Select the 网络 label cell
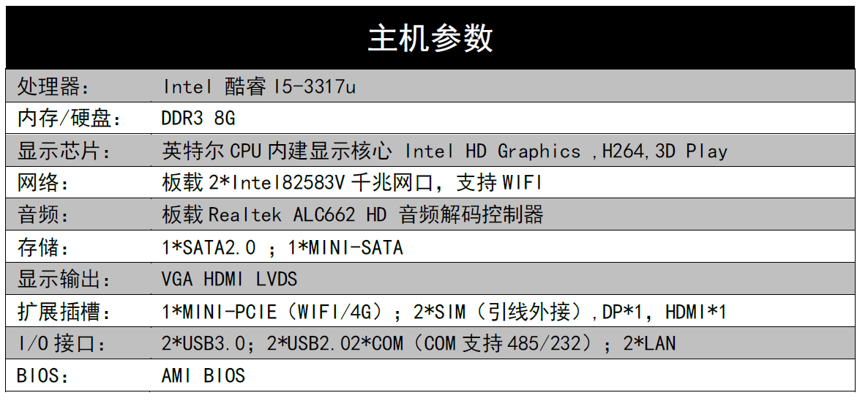Image resolution: width=868 pixels, height=401 pixels. coord(78,182)
